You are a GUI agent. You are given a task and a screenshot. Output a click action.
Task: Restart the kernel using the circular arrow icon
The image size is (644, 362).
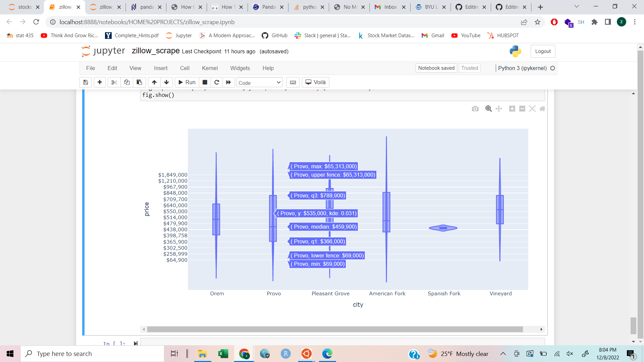tap(217, 82)
